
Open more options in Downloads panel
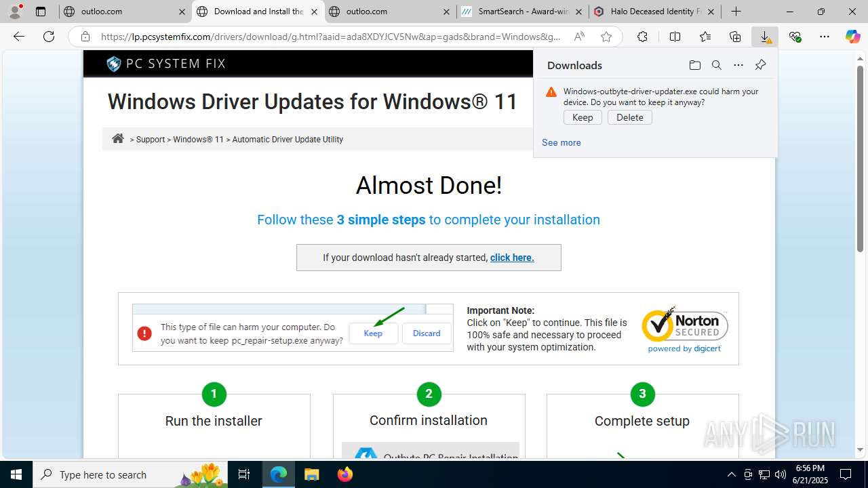(x=738, y=65)
